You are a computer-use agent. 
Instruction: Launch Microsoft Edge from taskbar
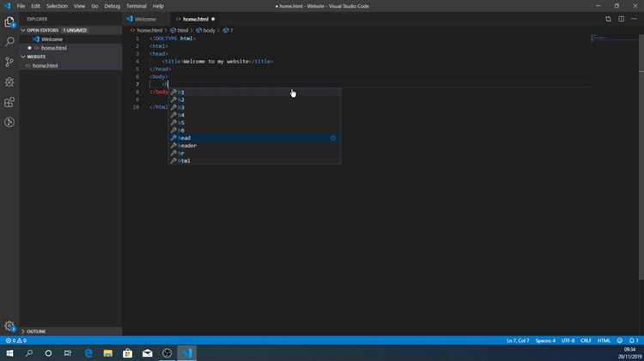coord(88,353)
